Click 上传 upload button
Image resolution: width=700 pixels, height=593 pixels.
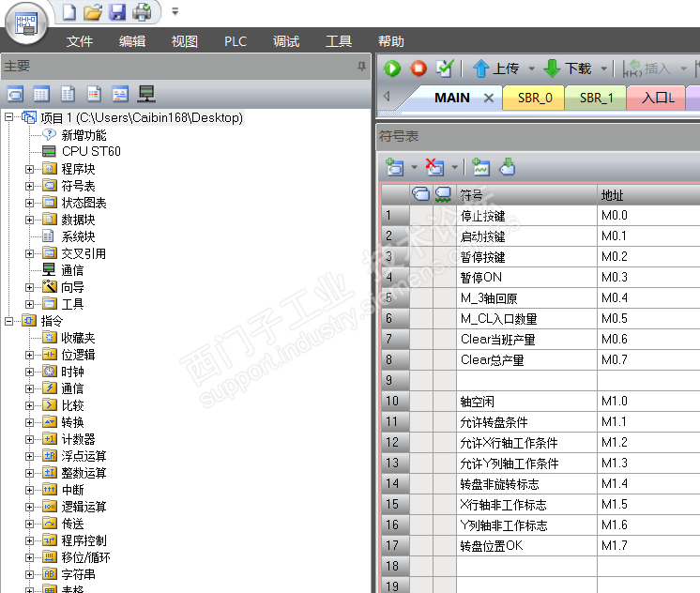496,68
